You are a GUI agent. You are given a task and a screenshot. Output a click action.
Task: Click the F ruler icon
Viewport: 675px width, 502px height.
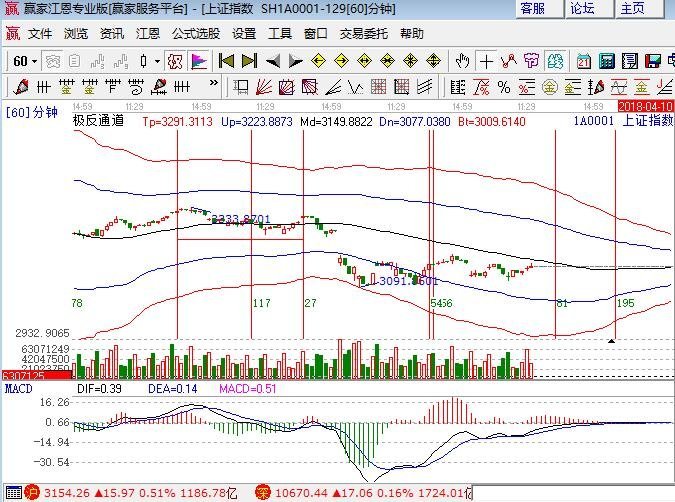[x=112, y=87]
